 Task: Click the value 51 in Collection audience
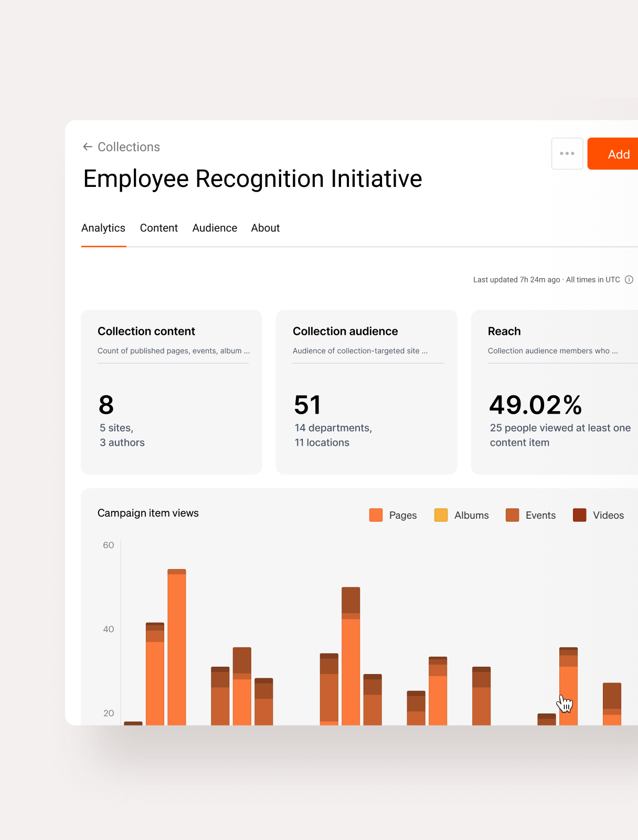(307, 405)
